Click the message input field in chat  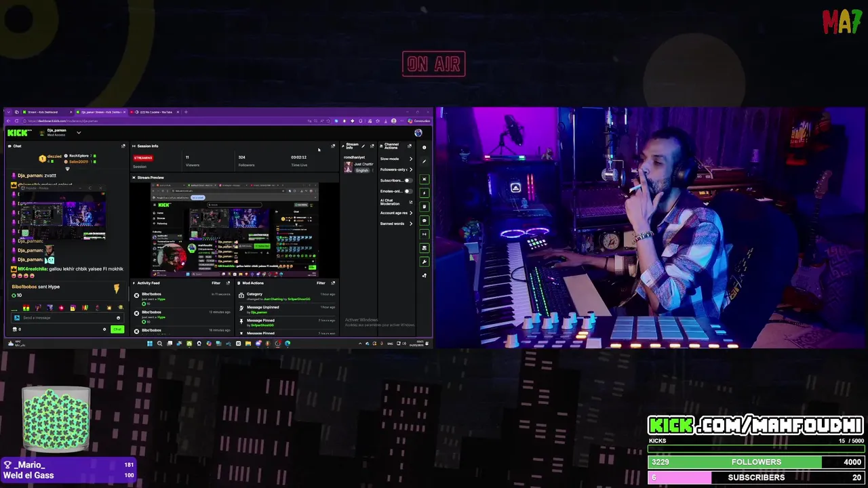(x=67, y=318)
